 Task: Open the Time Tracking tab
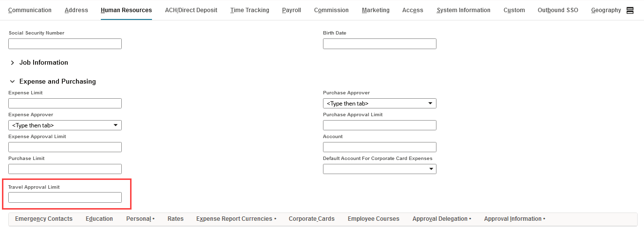pos(249,10)
